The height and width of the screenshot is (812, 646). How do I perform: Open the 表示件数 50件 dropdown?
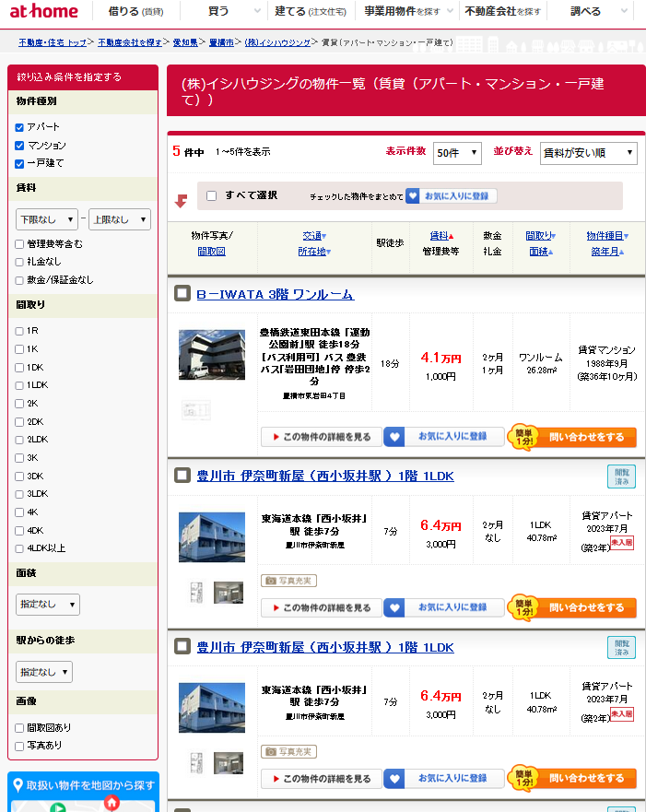click(x=457, y=153)
